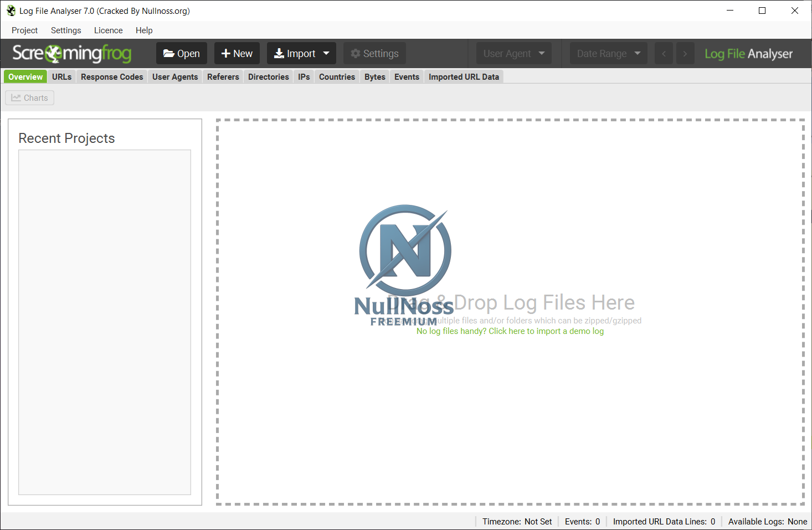The height and width of the screenshot is (530, 812).
Task: Switch to the IPs tab
Action: click(x=304, y=77)
